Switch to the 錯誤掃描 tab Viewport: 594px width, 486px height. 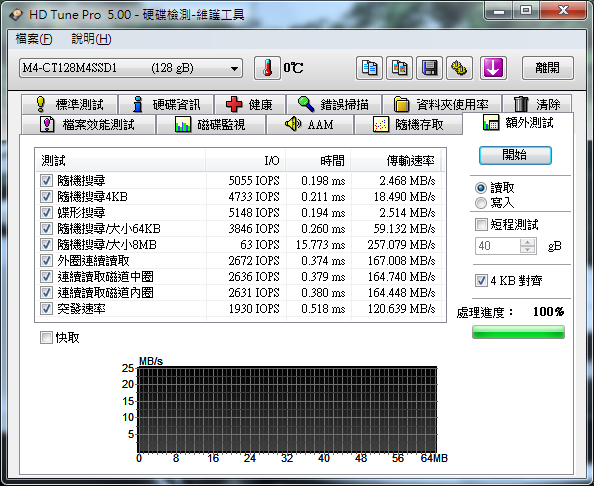(334, 104)
